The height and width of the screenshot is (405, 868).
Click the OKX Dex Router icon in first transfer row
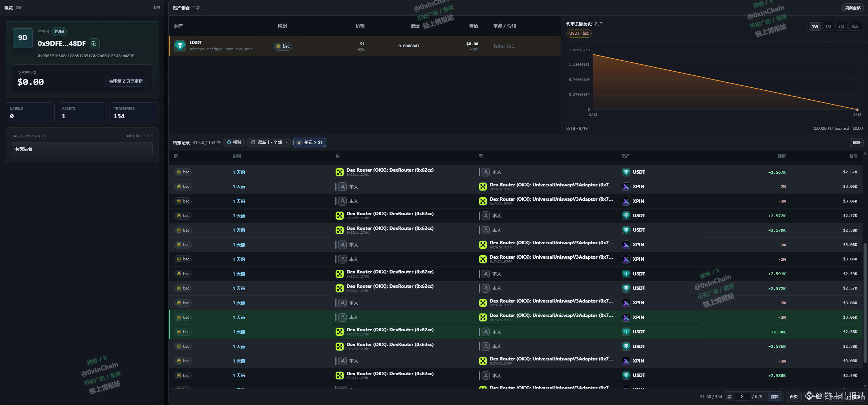click(340, 172)
